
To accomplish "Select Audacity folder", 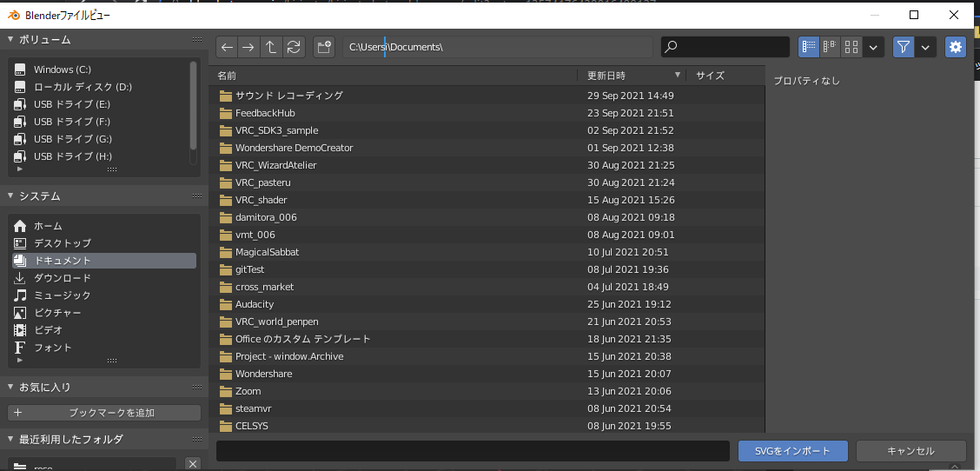I will pyautogui.click(x=487, y=304).
